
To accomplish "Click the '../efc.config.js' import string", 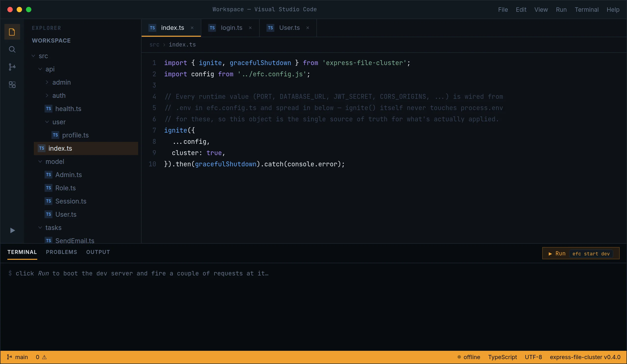I will point(272,74).
